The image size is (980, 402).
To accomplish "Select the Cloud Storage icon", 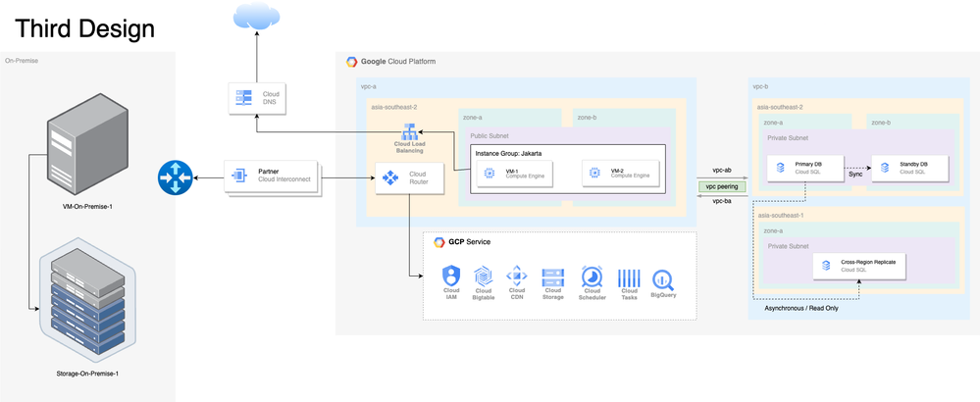I will [x=553, y=277].
